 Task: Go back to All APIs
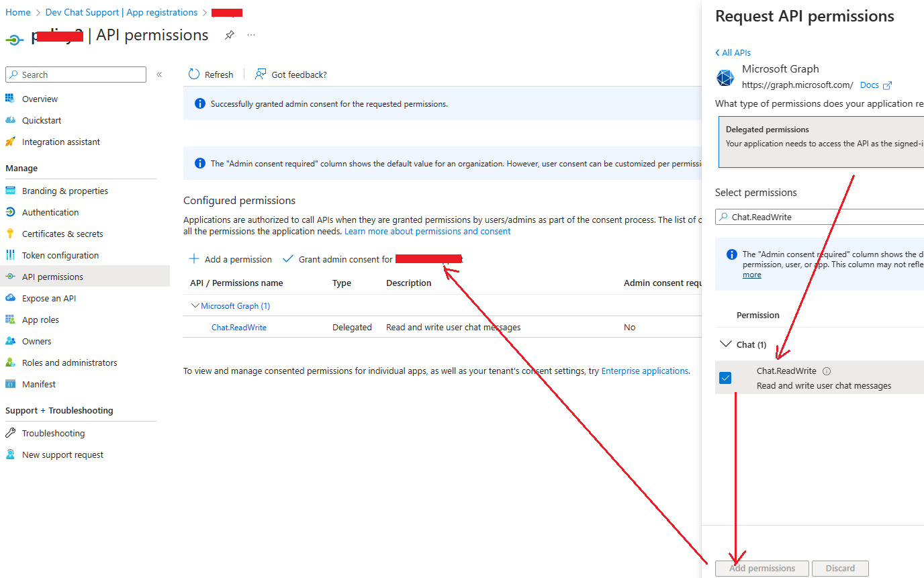(x=733, y=52)
